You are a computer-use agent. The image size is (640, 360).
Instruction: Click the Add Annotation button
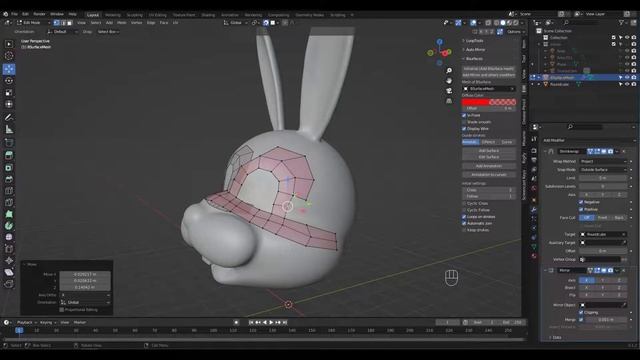[x=489, y=166]
